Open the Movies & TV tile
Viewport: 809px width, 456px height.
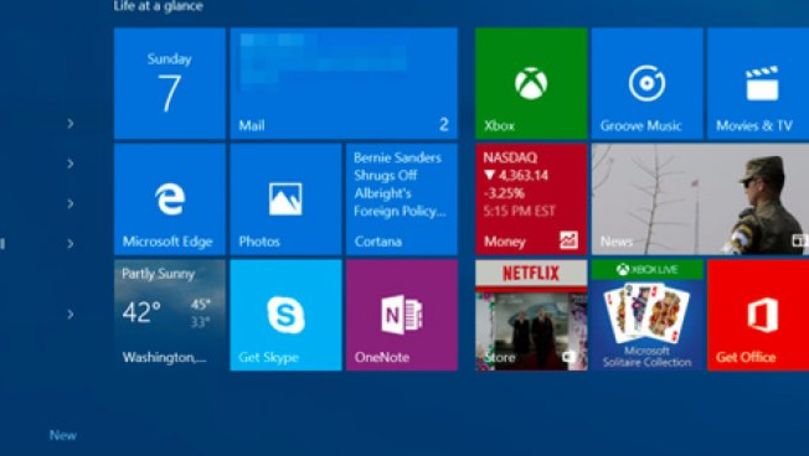click(x=758, y=83)
